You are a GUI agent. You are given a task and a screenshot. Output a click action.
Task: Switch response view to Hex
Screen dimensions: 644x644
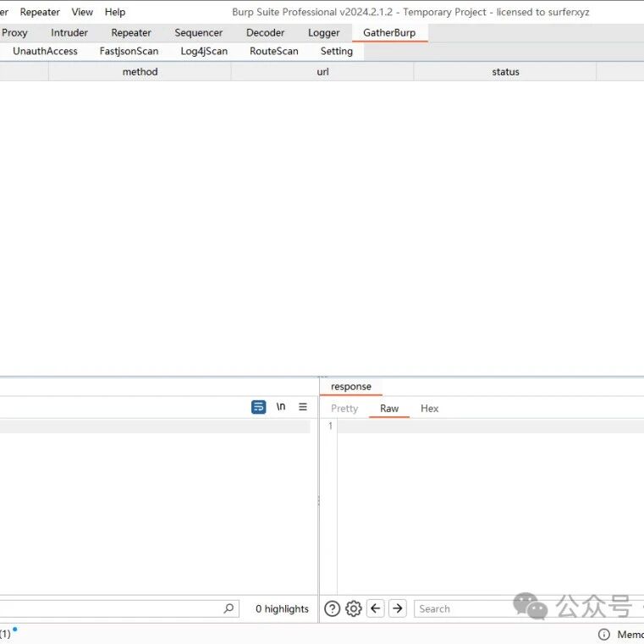pos(429,409)
